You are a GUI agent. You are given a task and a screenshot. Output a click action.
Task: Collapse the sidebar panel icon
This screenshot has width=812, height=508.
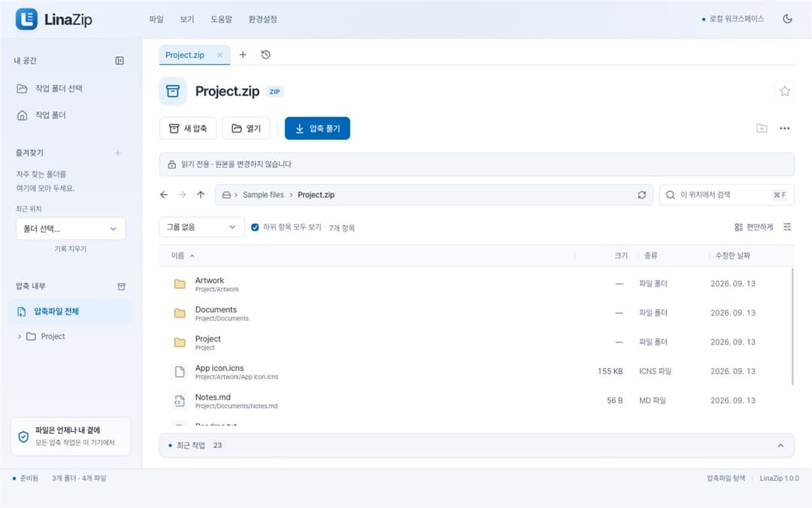point(120,61)
